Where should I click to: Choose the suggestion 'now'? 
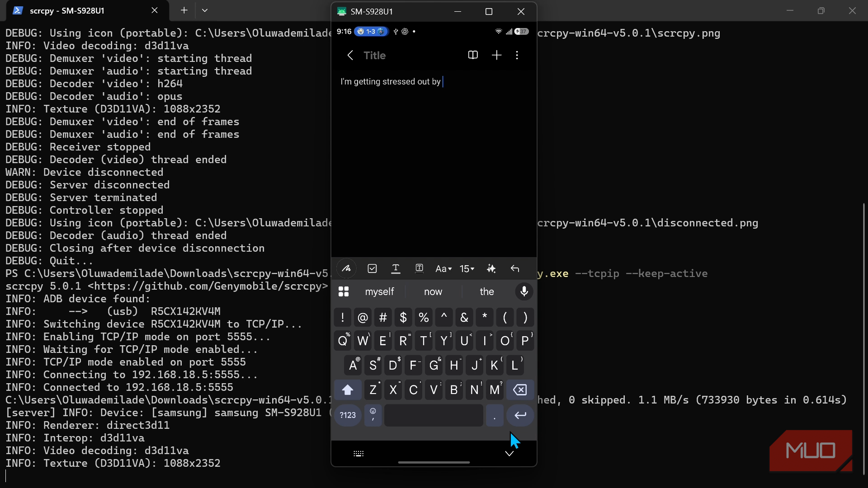coord(433,291)
